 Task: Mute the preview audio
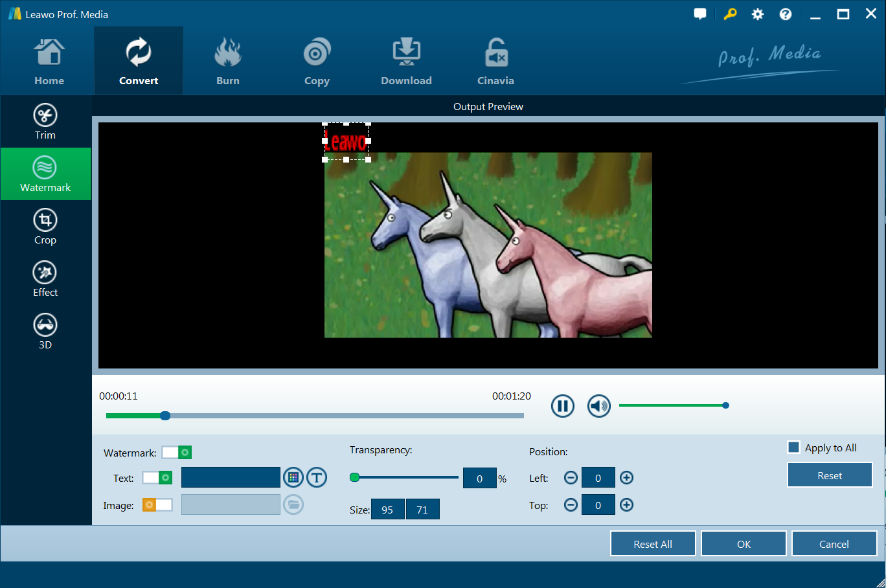pos(599,406)
